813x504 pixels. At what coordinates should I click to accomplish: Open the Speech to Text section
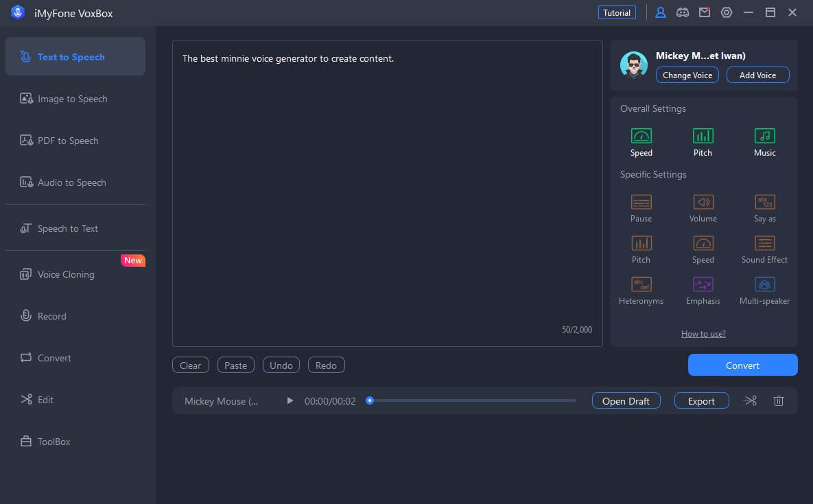(75, 228)
